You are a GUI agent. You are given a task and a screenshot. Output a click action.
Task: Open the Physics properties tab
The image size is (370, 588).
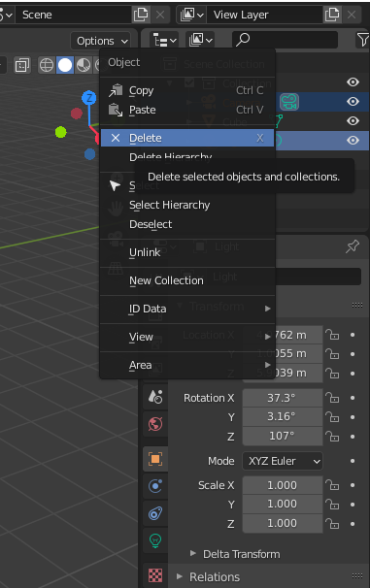click(155, 486)
